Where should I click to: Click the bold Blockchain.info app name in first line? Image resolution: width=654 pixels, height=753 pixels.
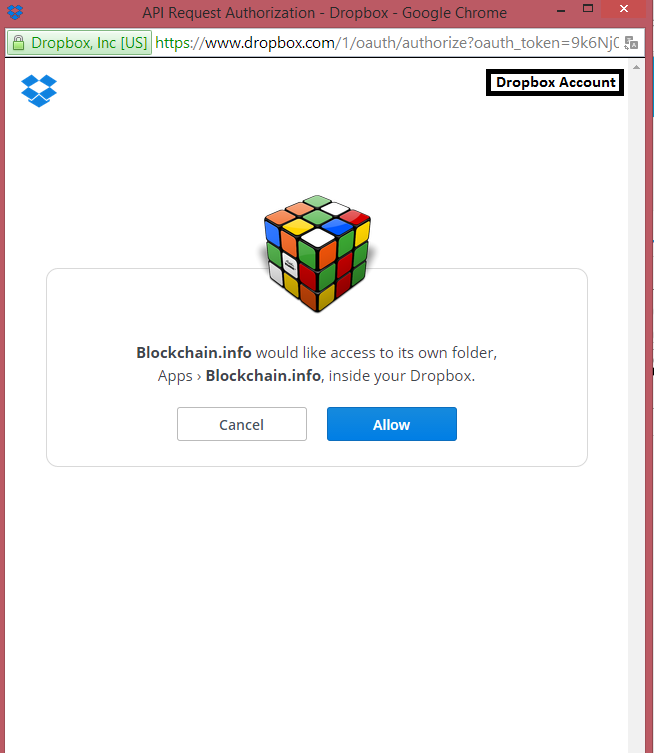click(x=194, y=352)
